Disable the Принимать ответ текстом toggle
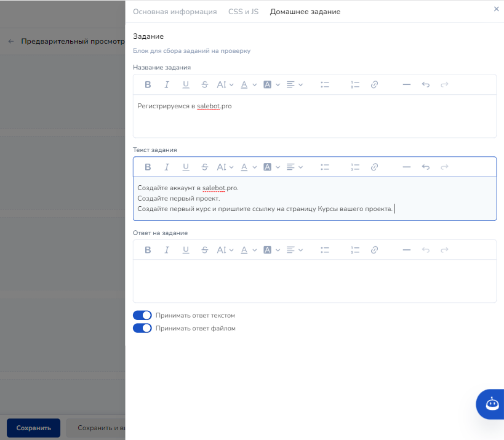The image size is (504, 440). pos(142,315)
